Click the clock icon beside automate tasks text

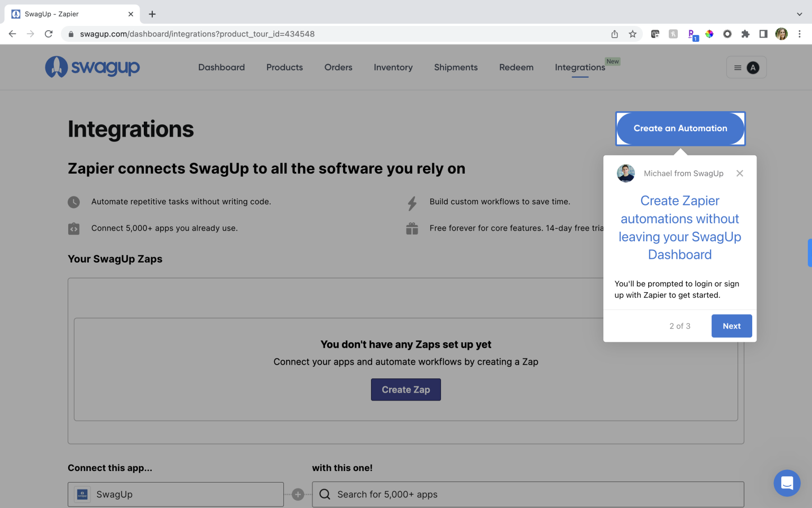73,202
